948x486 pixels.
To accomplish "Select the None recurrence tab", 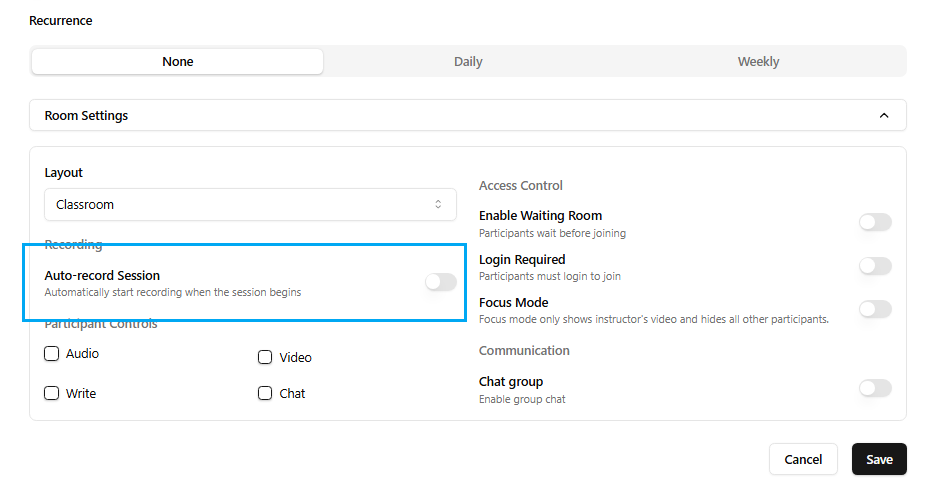I will tap(178, 62).
